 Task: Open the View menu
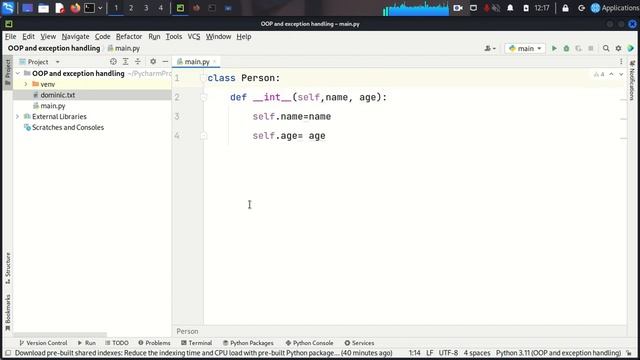pyautogui.click(x=48, y=36)
